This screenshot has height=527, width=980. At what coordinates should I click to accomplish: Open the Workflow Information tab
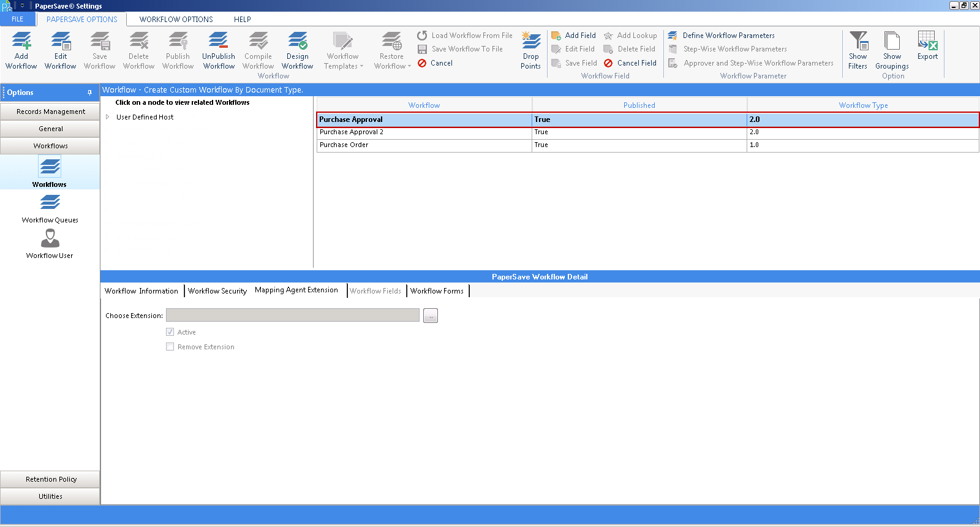pos(141,291)
